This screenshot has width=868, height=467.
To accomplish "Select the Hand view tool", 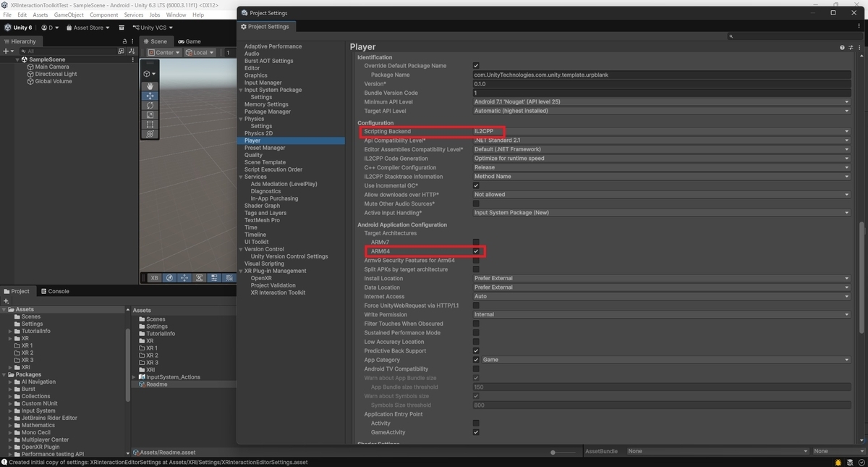I will [x=150, y=86].
